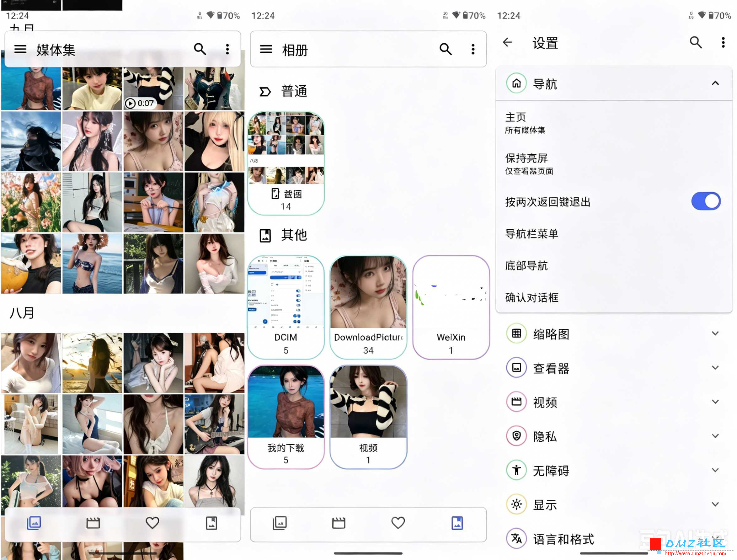Expand the 隐私 settings section

[x=715, y=436]
